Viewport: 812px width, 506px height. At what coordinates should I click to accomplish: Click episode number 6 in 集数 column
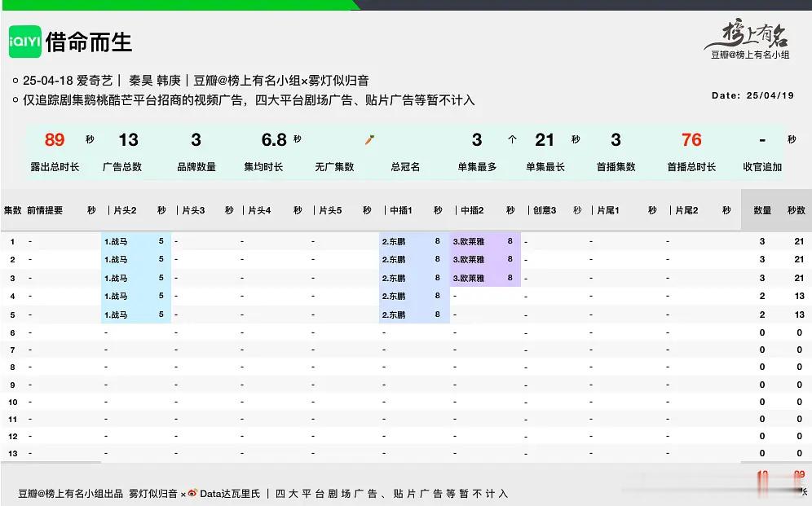pos(12,332)
